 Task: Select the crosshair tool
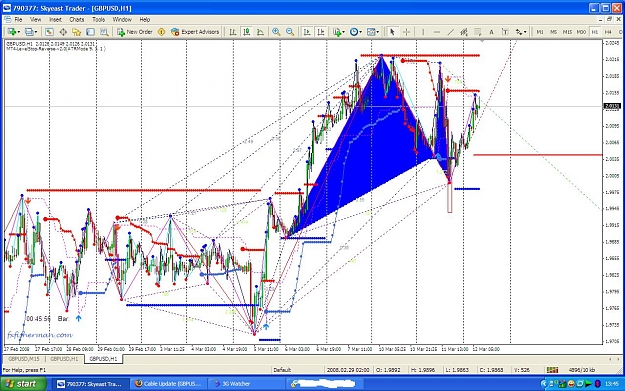pos(406,32)
